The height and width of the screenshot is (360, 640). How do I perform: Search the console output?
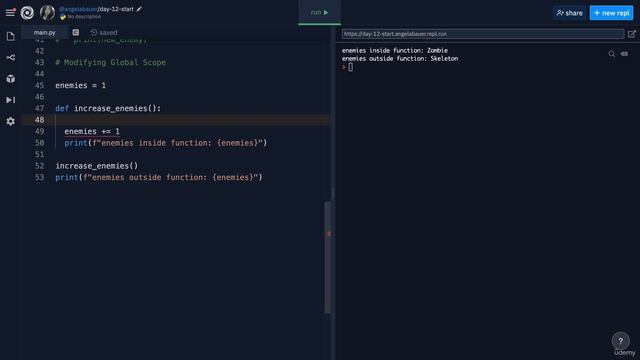[x=611, y=54]
